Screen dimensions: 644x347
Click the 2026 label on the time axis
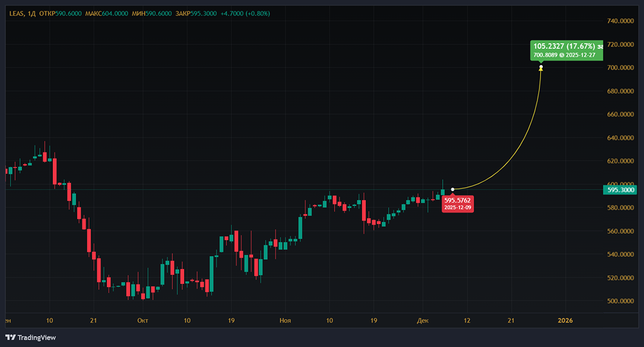point(564,320)
